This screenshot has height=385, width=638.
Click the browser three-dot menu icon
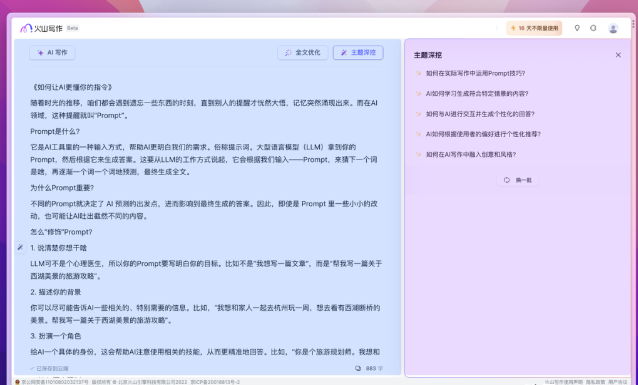coord(634,24)
